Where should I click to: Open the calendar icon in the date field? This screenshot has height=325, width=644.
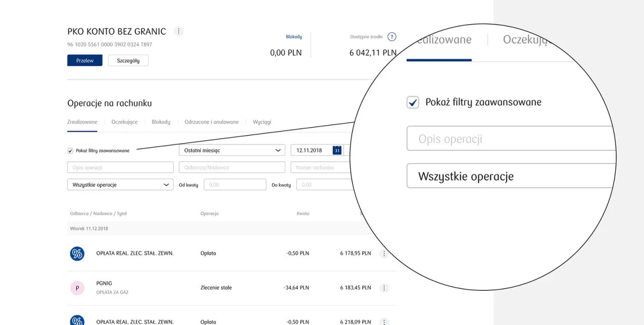coord(337,150)
